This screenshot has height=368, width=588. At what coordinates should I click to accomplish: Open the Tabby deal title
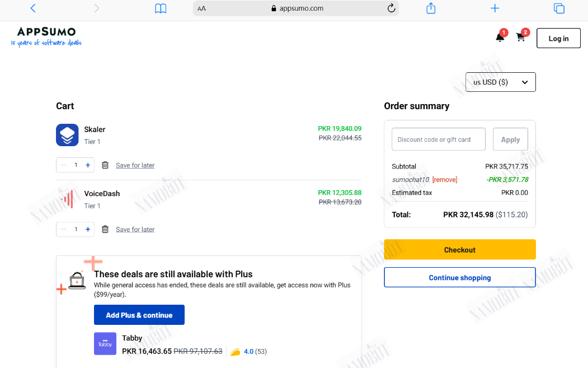pos(132,338)
